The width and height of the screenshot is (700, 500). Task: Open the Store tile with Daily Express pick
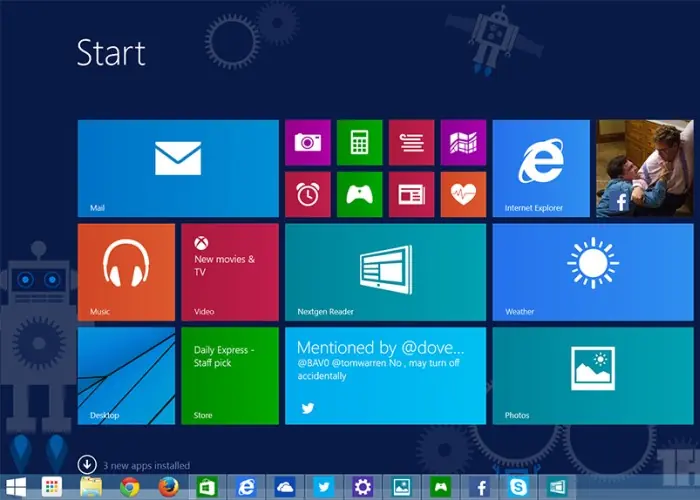pos(230,376)
